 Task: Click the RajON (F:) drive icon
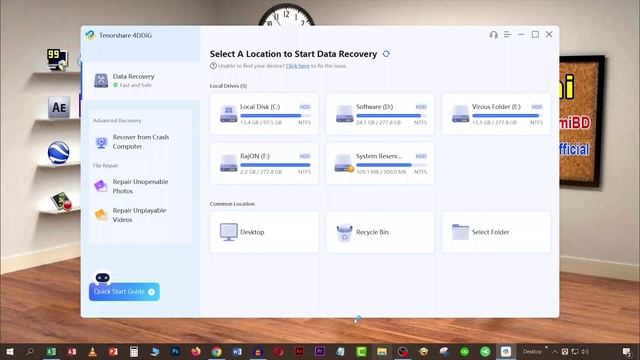click(x=229, y=163)
